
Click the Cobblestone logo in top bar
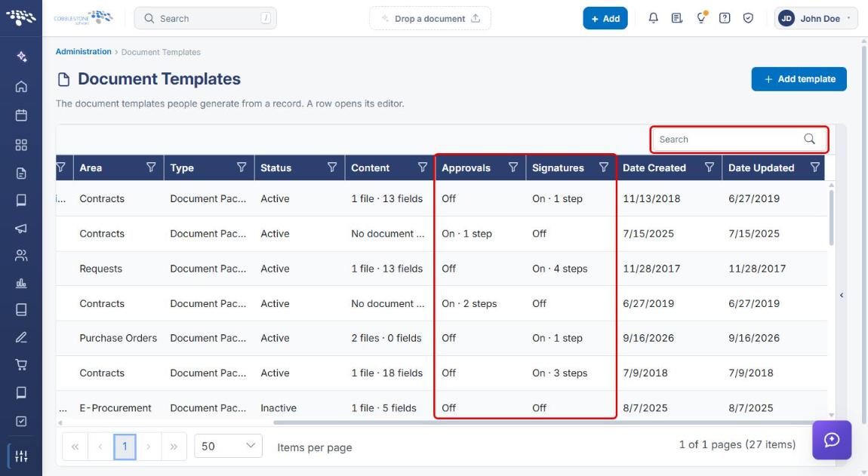click(83, 17)
